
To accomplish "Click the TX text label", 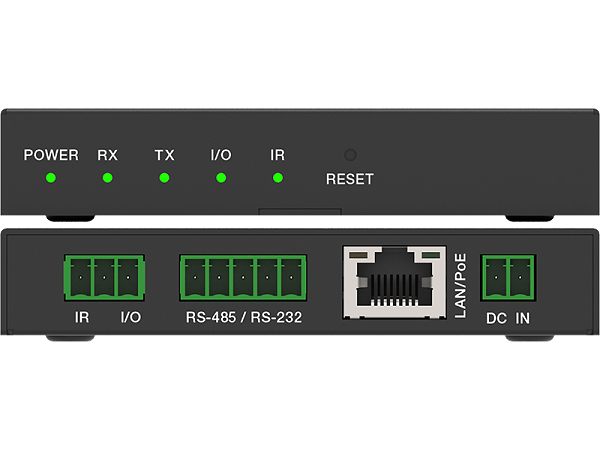I will [164, 155].
